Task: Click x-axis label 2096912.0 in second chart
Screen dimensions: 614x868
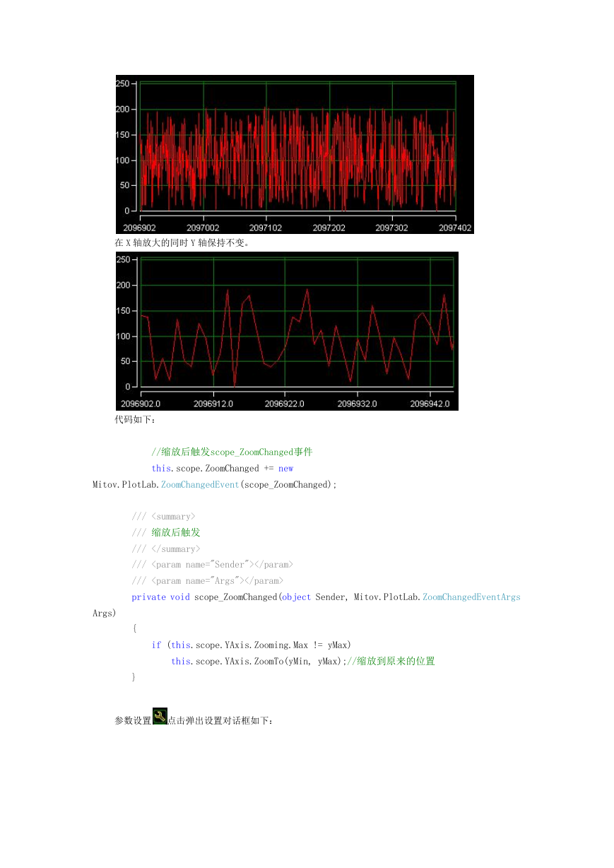Action: pos(213,404)
